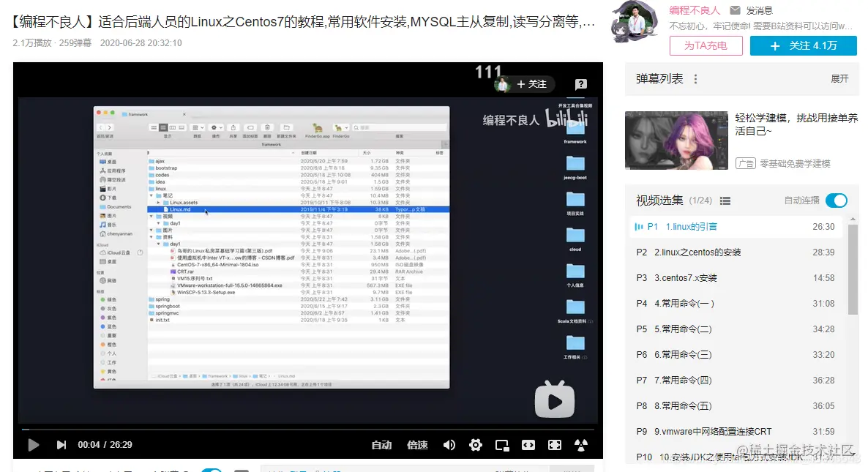Open the uploader's large avatar
Viewport: 868px width, 472px height.
click(x=635, y=21)
